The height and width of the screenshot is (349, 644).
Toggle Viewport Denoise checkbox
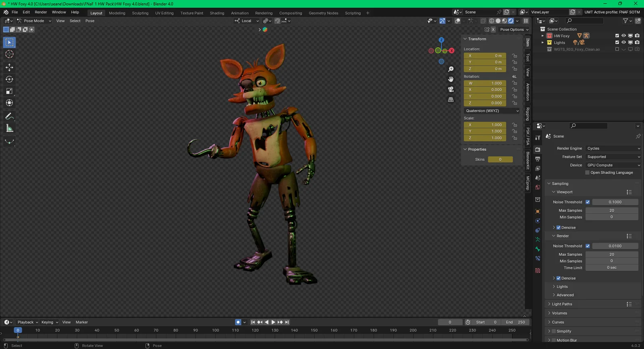559,228
